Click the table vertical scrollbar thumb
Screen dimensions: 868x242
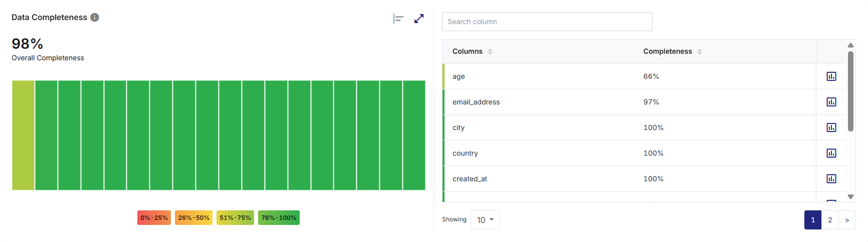[850, 91]
